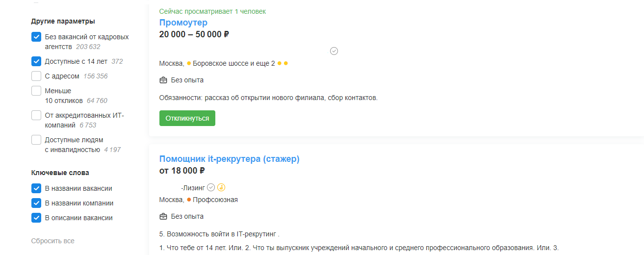Check 'Доступные людям с инвалидностью' option
This screenshot has width=644, height=255.
[36, 140]
